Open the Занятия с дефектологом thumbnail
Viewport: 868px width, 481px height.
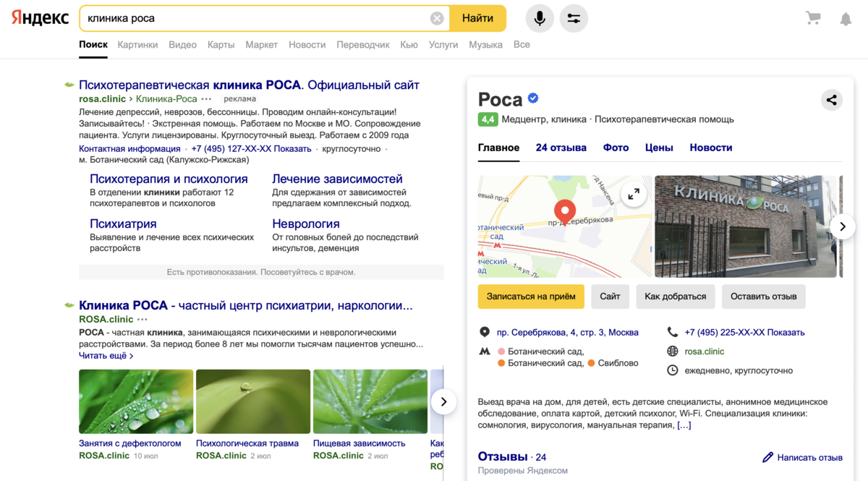tap(136, 401)
